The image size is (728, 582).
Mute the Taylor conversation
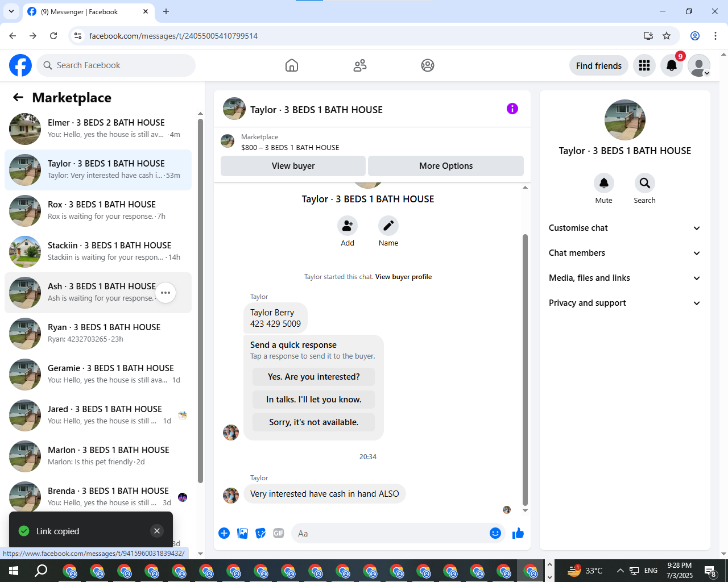604,183
